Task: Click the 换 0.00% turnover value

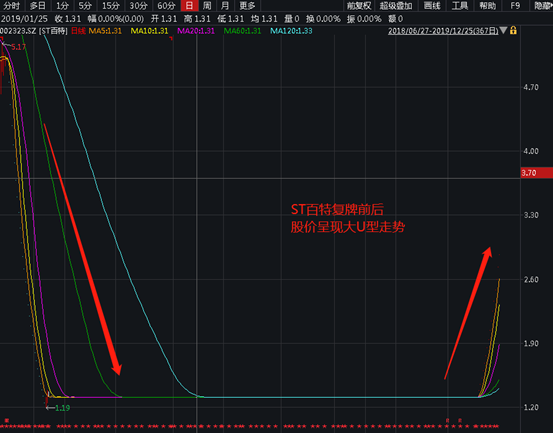Action: [x=323, y=19]
